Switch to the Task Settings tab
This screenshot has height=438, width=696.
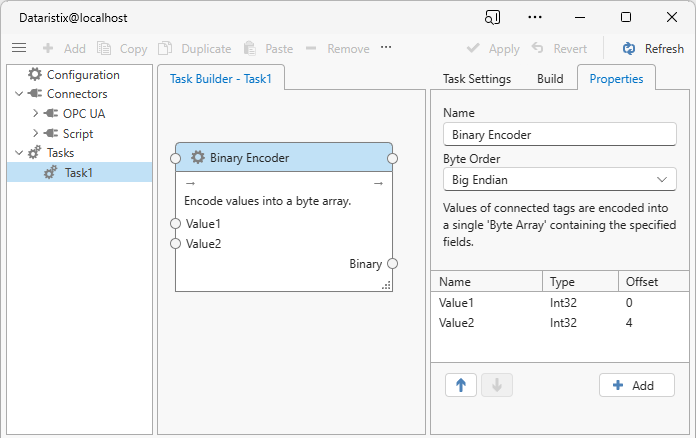[477, 79]
